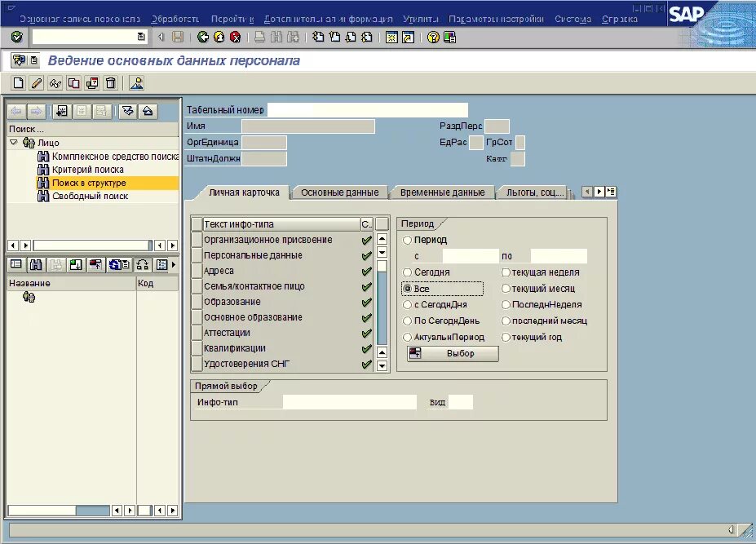756x544 pixels.
Task: Click the First page icon
Action: click(318, 38)
